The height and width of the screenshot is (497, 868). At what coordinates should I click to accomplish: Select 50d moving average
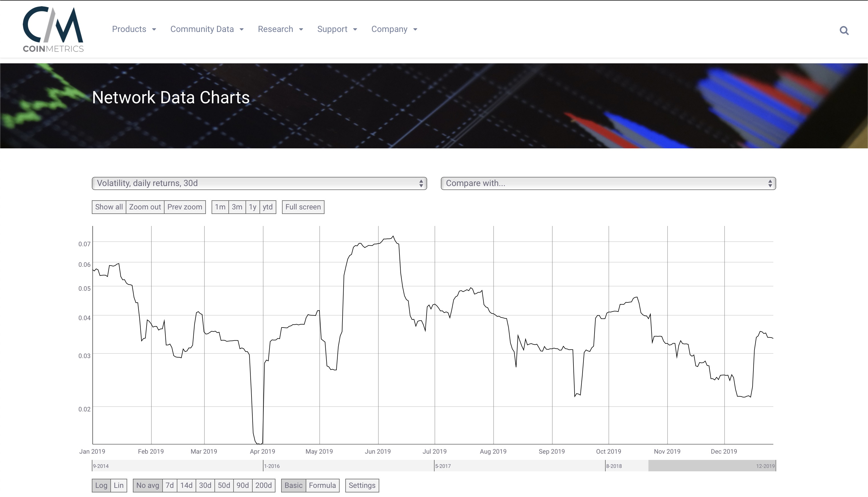(x=224, y=485)
